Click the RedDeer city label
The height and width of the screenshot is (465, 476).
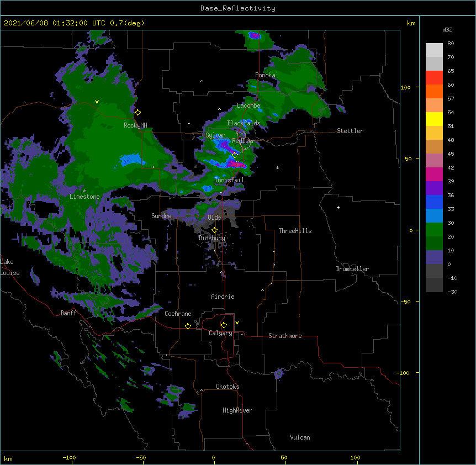tap(243, 141)
